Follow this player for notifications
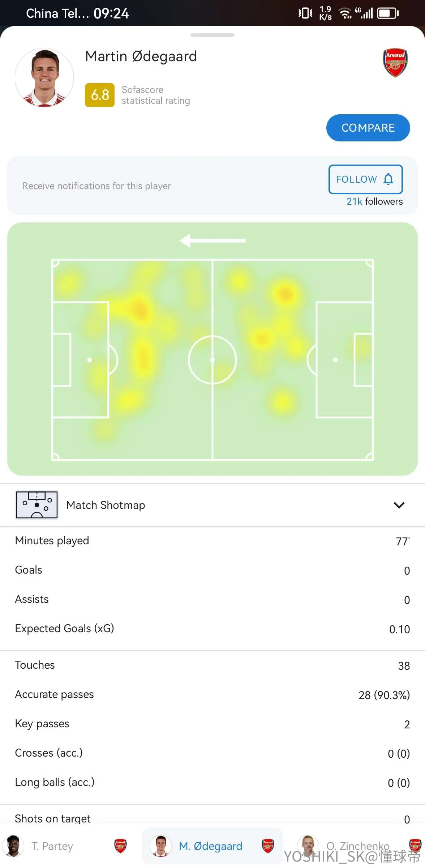The width and height of the screenshot is (425, 868). 365,179
